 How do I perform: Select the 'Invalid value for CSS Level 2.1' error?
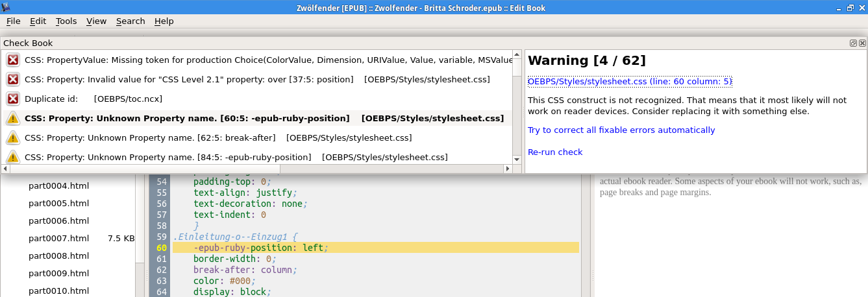click(256, 80)
